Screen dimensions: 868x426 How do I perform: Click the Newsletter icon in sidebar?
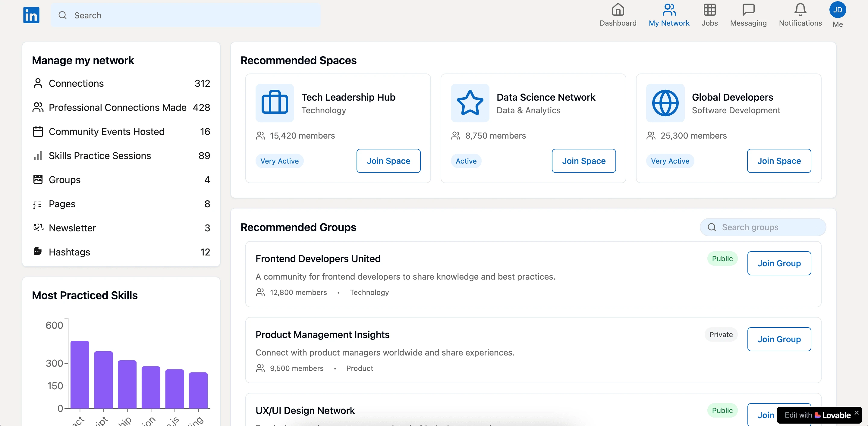coord(38,227)
